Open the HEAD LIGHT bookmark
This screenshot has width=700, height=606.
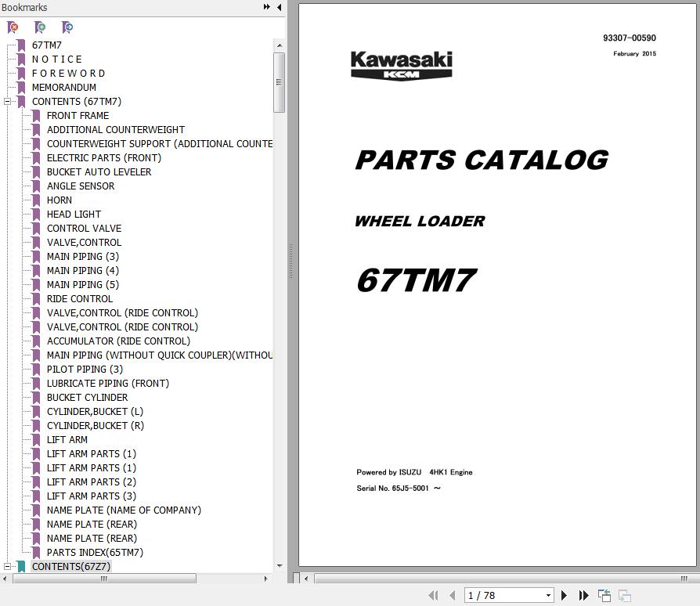coord(74,215)
